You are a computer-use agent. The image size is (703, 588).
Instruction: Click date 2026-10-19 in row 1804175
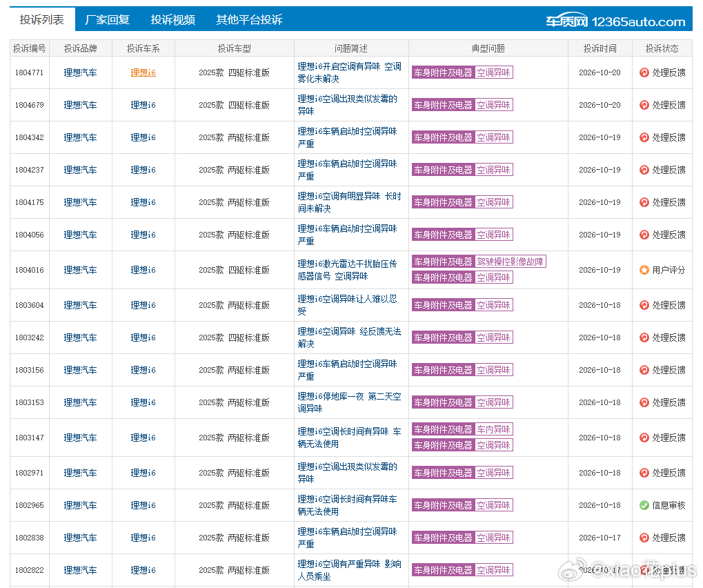[600, 202]
